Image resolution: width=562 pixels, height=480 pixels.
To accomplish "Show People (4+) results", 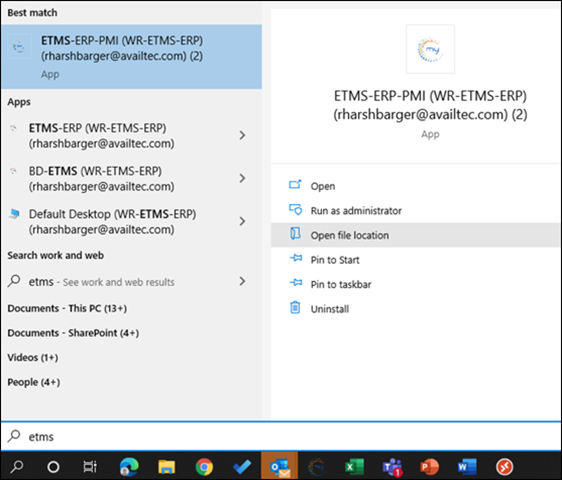I will coord(34,382).
